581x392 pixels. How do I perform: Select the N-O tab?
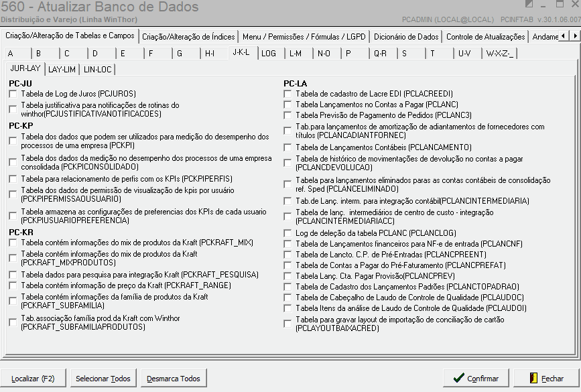328,54
